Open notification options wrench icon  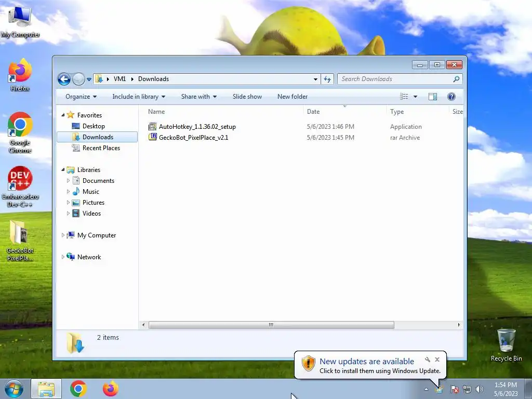coord(428,360)
